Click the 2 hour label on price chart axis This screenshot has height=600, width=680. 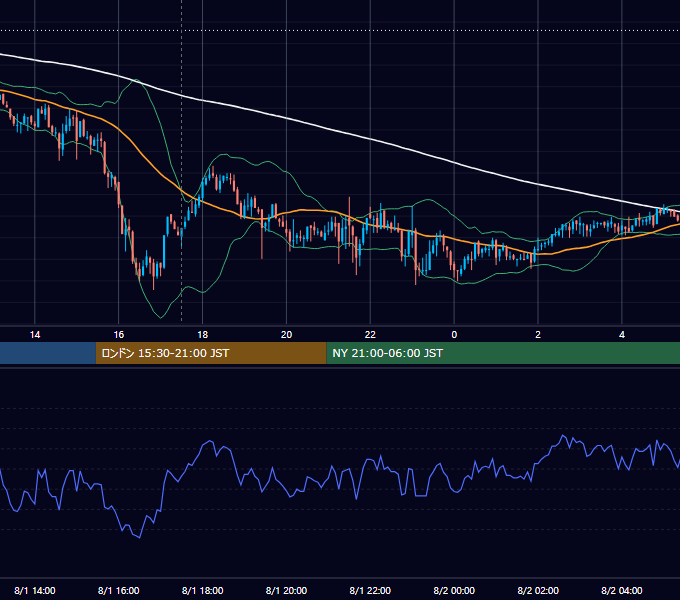point(538,335)
